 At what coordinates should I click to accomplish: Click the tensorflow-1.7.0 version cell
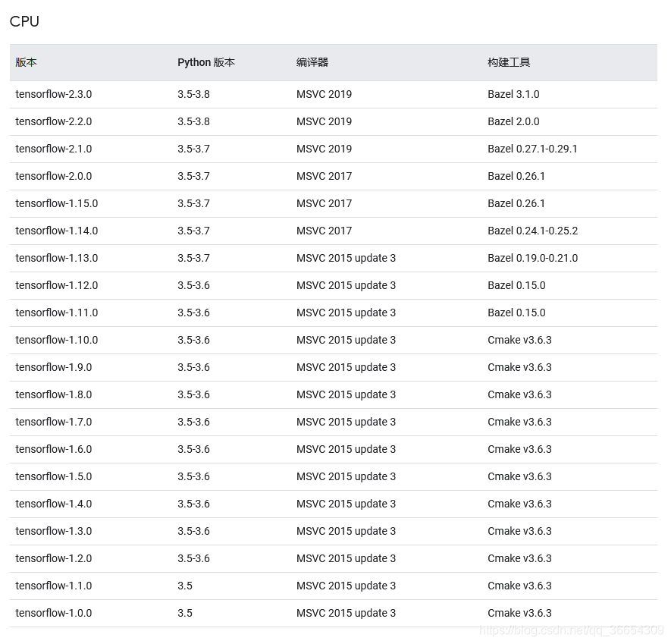pos(54,423)
